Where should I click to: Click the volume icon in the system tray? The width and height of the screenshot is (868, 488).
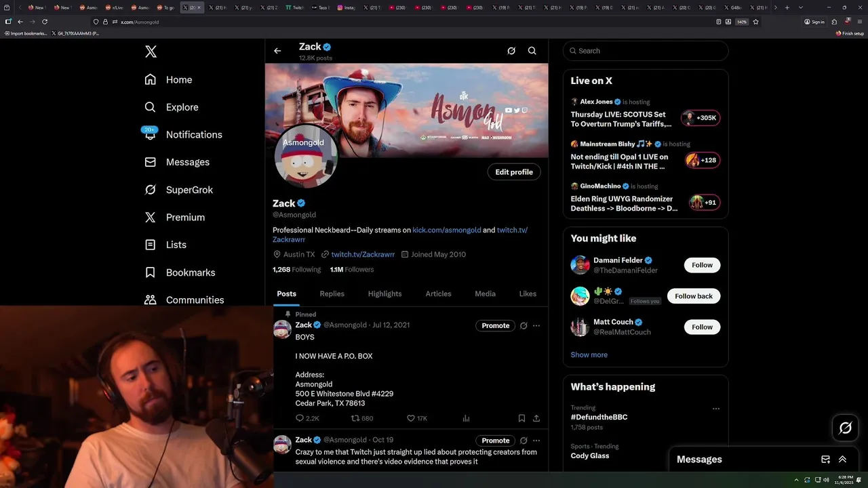(x=826, y=480)
